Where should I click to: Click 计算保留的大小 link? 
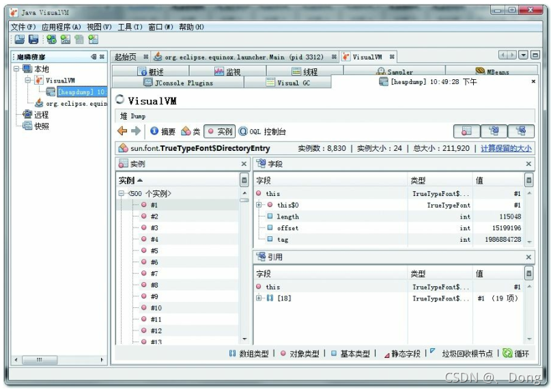click(506, 148)
